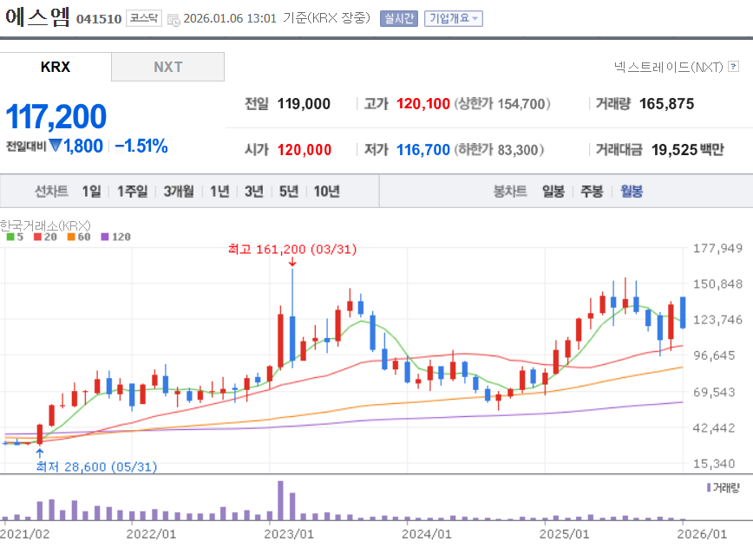Click the 봉차트 label

[510, 192]
